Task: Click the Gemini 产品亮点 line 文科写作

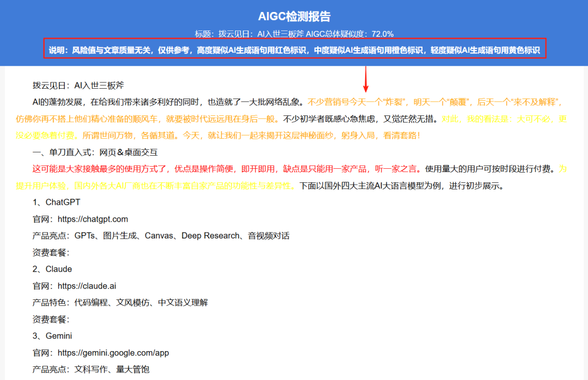Action: pyautogui.click(x=91, y=370)
